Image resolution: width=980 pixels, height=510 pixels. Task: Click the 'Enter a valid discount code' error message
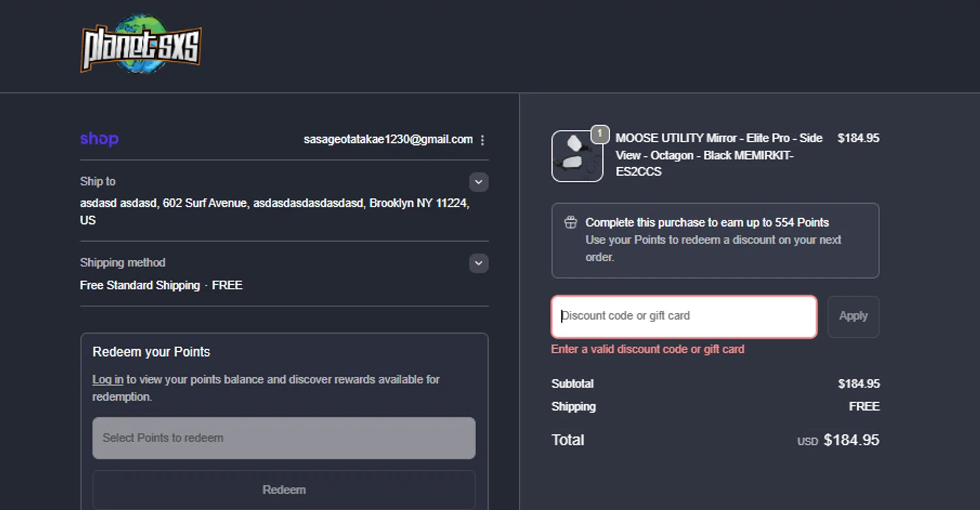click(648, 349)
